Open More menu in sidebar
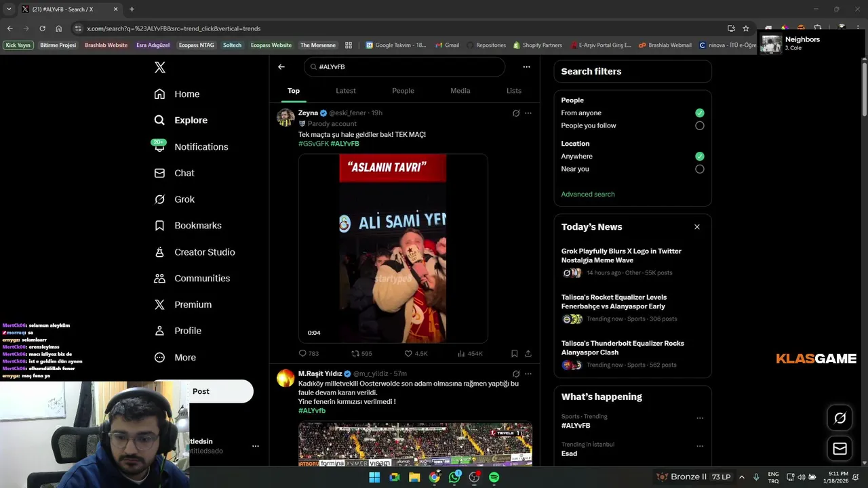 click(x=175, y=357)
